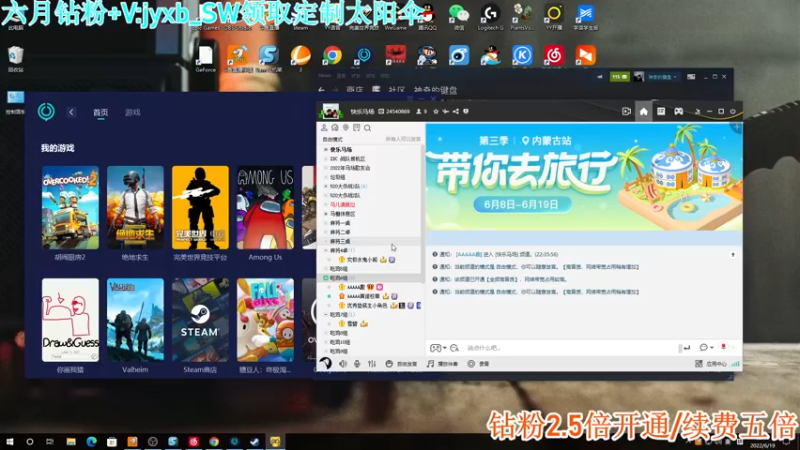The width and height of the screenshot is (800, 450).
Task: Click the share icon in YY channel header
Action: point(456,111)
